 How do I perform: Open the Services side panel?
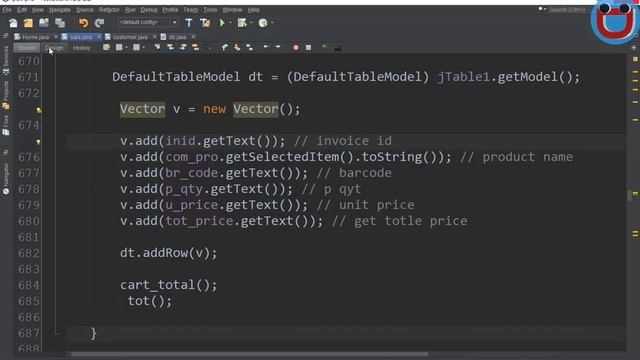6,60
